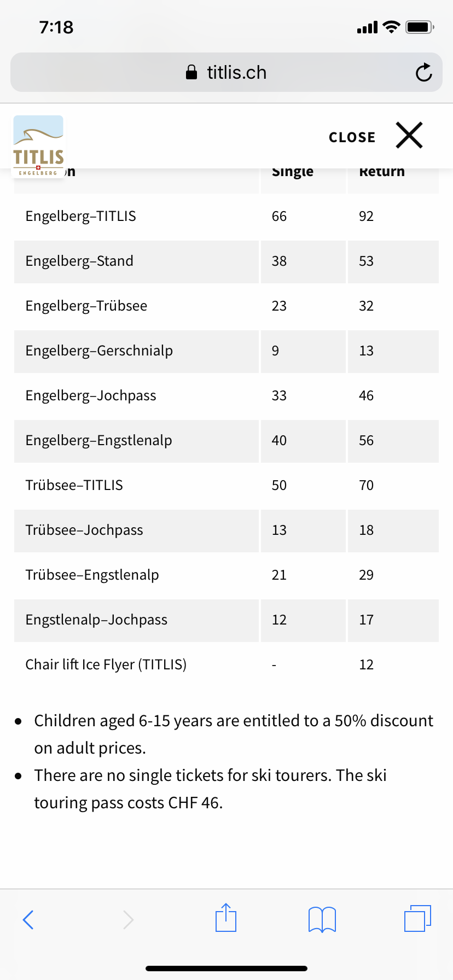Open the TITLIS Engelberg logo
The image size is (453, 980).
pyautogui.click(x=38, y=147)
